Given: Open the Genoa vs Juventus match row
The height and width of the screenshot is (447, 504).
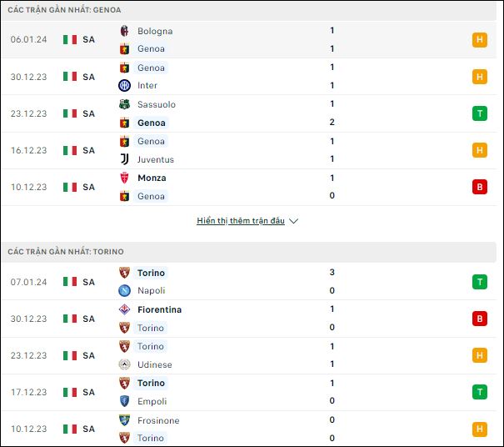Looking at the screenshot, I should pos(249,150).
